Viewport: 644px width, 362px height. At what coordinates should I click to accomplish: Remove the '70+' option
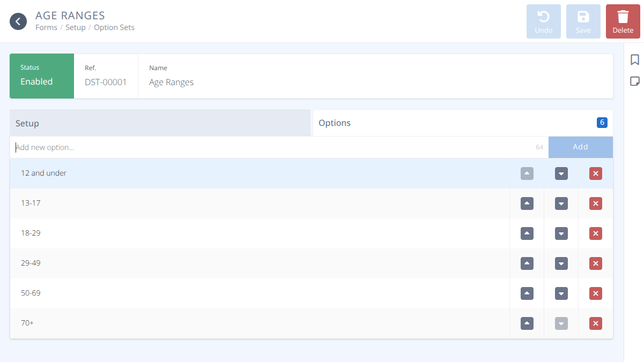595,323
